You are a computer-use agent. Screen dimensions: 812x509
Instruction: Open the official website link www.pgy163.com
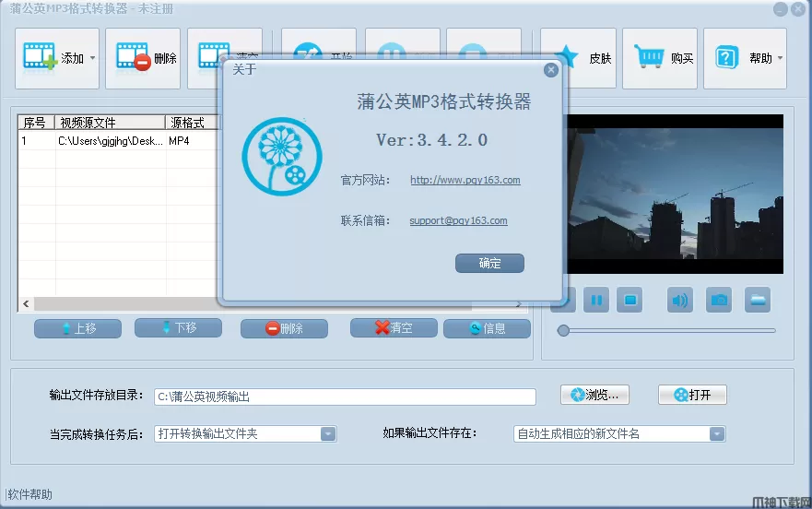[x=465, y=181]
